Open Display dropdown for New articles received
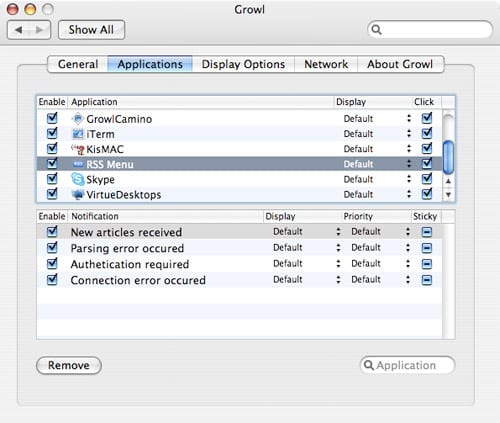 click(307, 231)
